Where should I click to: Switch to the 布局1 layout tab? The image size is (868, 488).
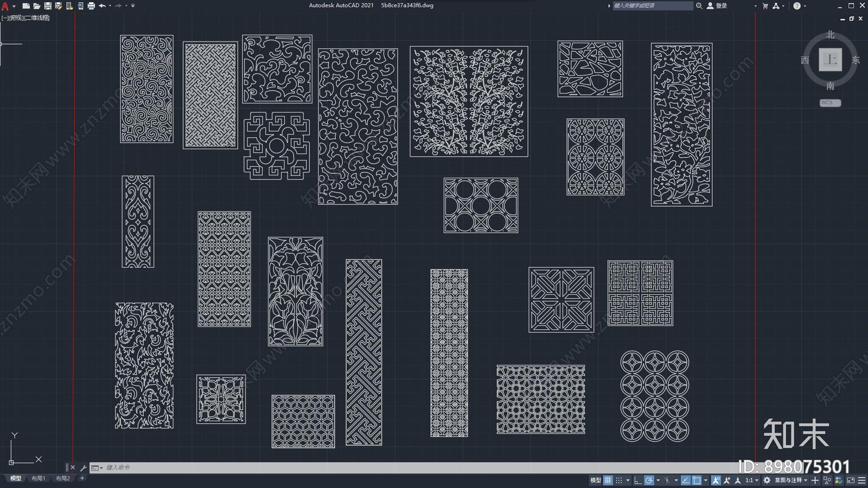39,478
